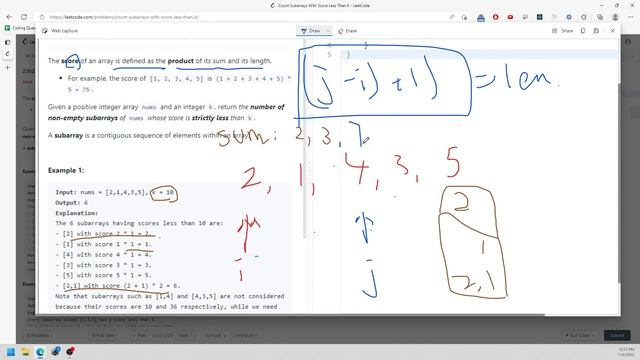The width and height of the screenshot is (640, 360).
Task: Open the red circular extension icon
Action: (496, 17)
